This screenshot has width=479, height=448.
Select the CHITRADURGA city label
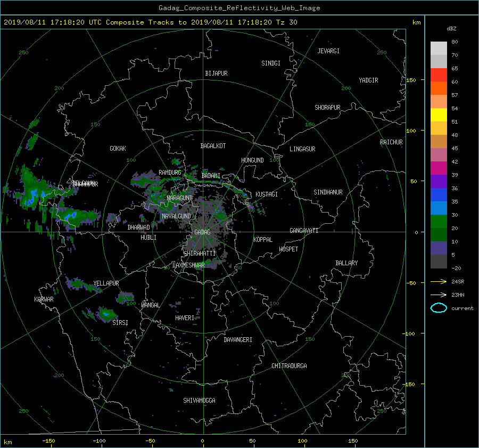pyautogui.click(x=289, y=366)
